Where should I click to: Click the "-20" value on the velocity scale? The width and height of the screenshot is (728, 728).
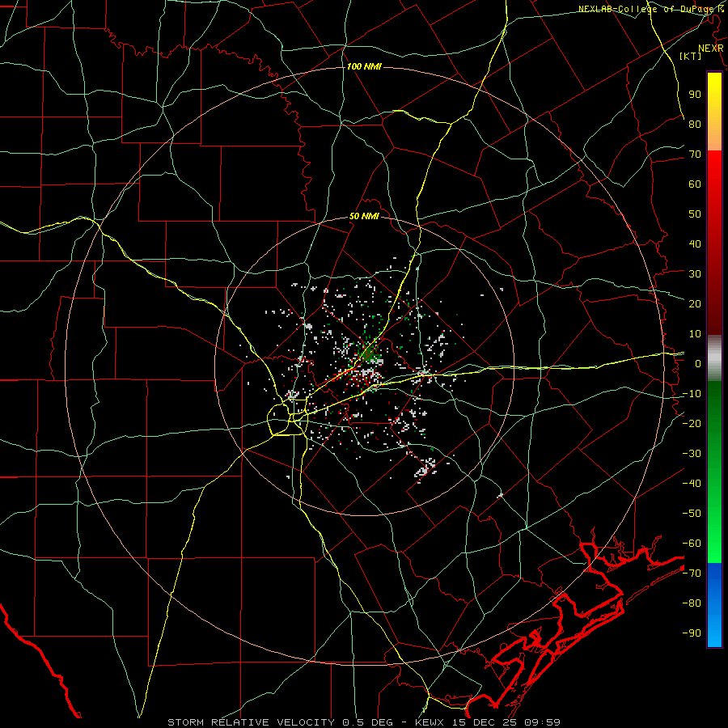[692, 423]
